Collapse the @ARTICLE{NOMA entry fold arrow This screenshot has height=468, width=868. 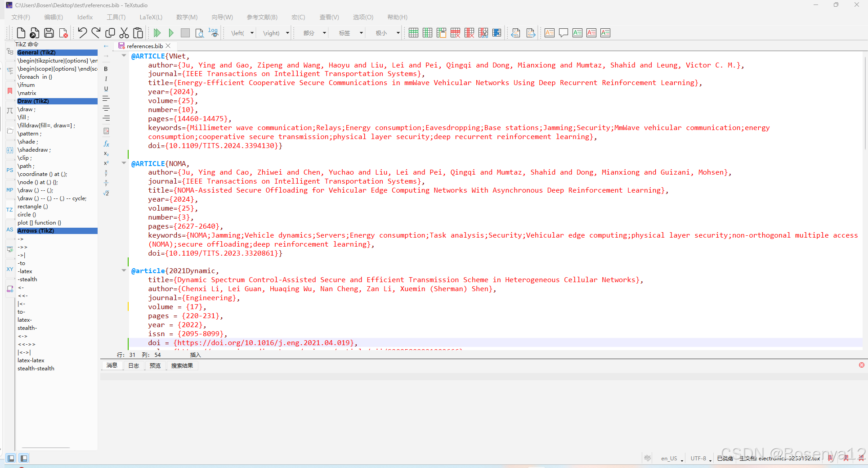124,163
